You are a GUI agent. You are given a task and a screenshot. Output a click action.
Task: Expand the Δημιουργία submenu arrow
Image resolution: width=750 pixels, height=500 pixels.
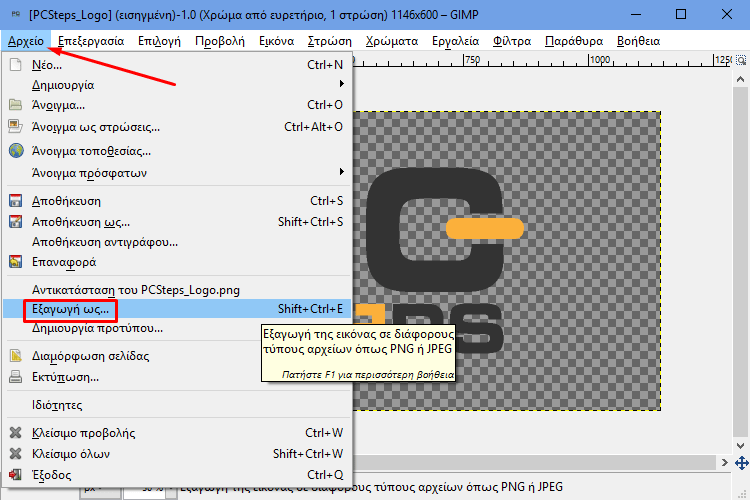pyautogui.click(x=342, y=84)
